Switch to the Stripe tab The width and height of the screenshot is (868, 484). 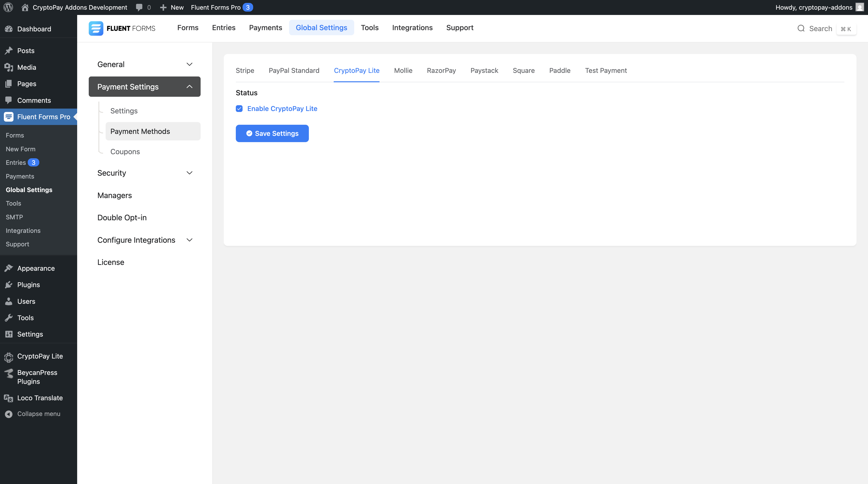pyautogui.click(x=245, y=70)
